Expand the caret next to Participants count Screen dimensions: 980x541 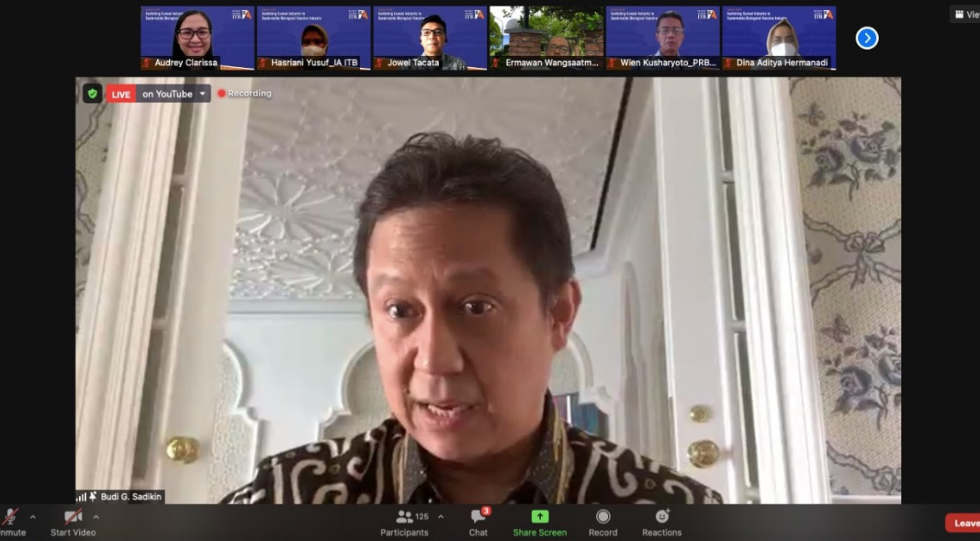point(441,517)
